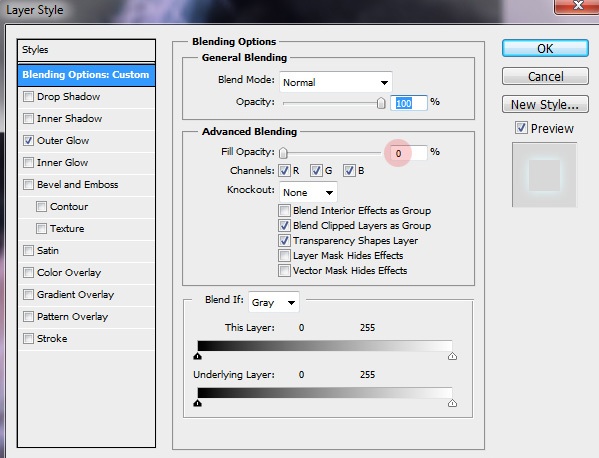Screen dimensions: 599x458
Task: Uncheck the Outer Glow effect
Action: [28, 140]
